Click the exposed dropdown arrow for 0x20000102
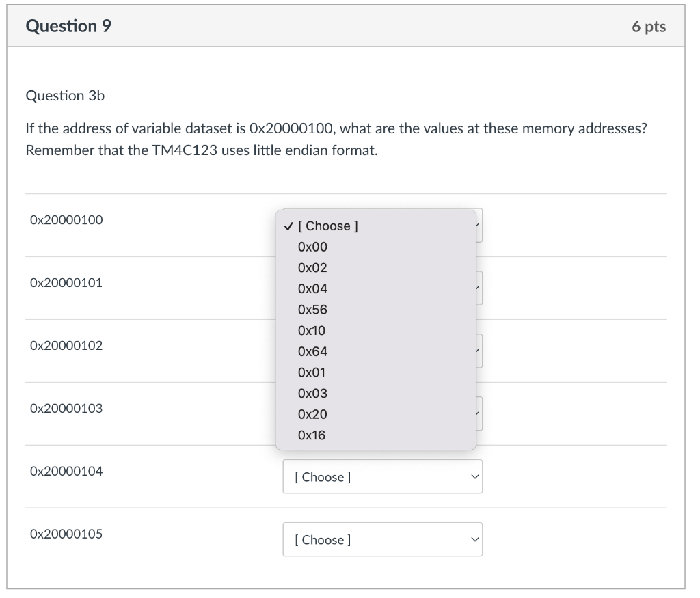This screenshot has height=598, width=700. [479, 351]
